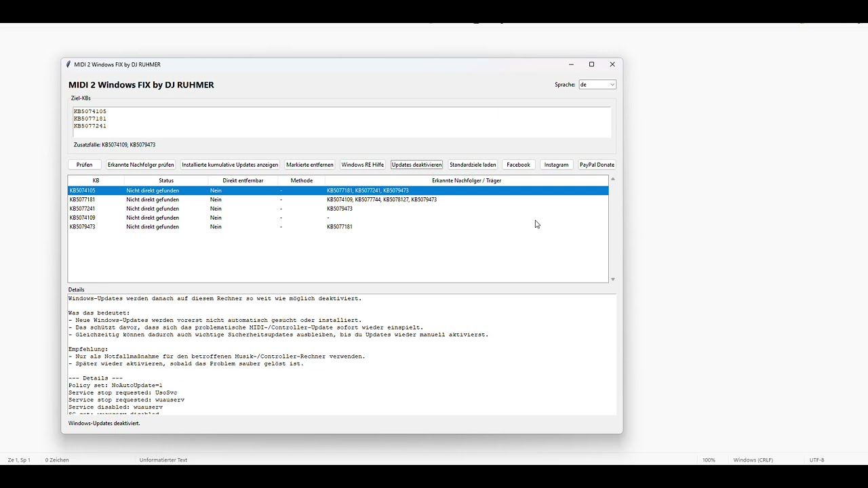
Task: Click the PayPal Donate button
Action: [x=597, y=165]
